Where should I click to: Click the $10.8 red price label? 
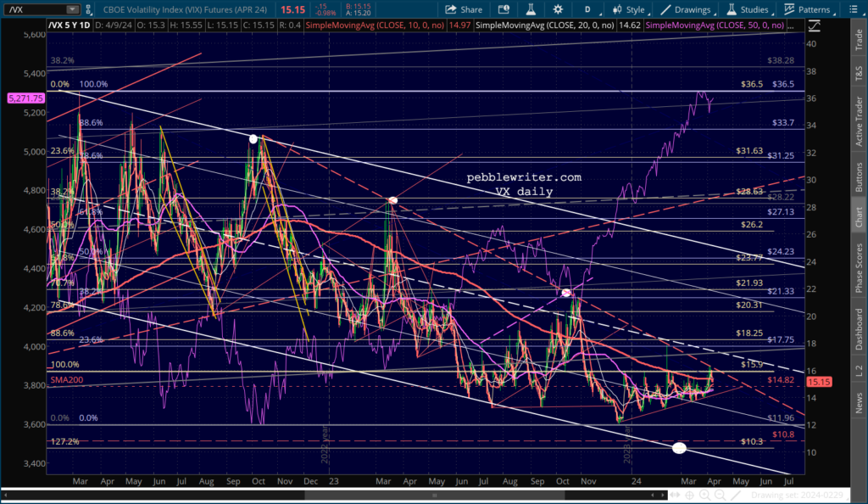tap(783, 434)
